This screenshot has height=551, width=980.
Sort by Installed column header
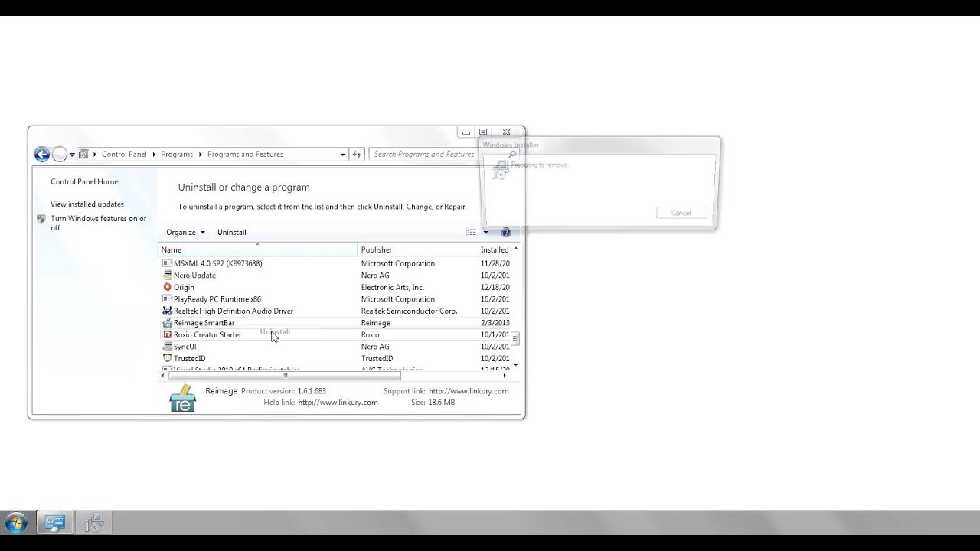click(495, 249)
